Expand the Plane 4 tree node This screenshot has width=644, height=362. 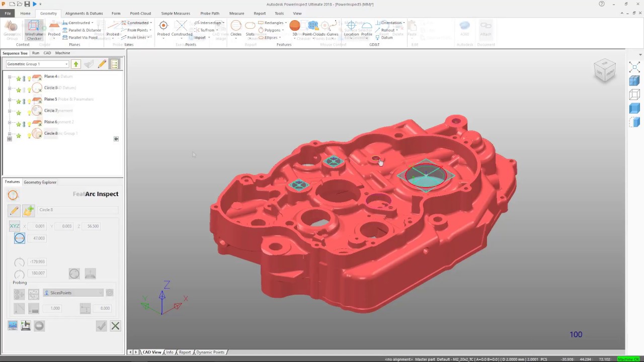(x=10, y=77)
